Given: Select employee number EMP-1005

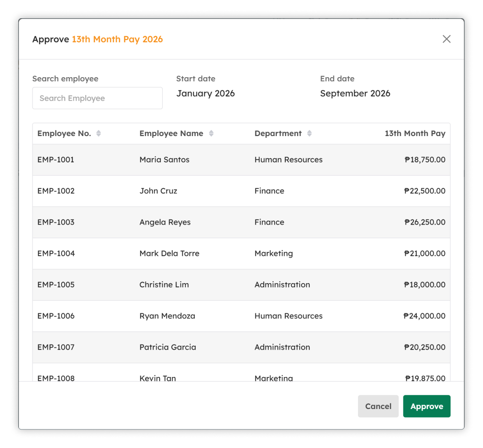Looking at the screenshot, I should tap(56, 285).
